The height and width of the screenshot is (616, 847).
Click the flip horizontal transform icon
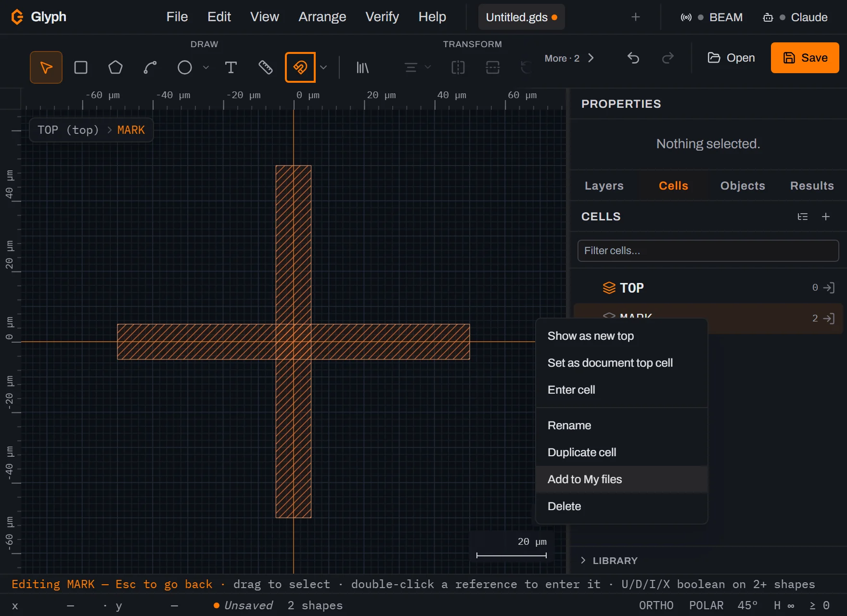458,67
